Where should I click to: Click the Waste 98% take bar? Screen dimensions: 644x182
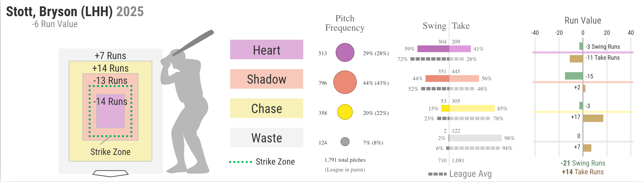475,138
